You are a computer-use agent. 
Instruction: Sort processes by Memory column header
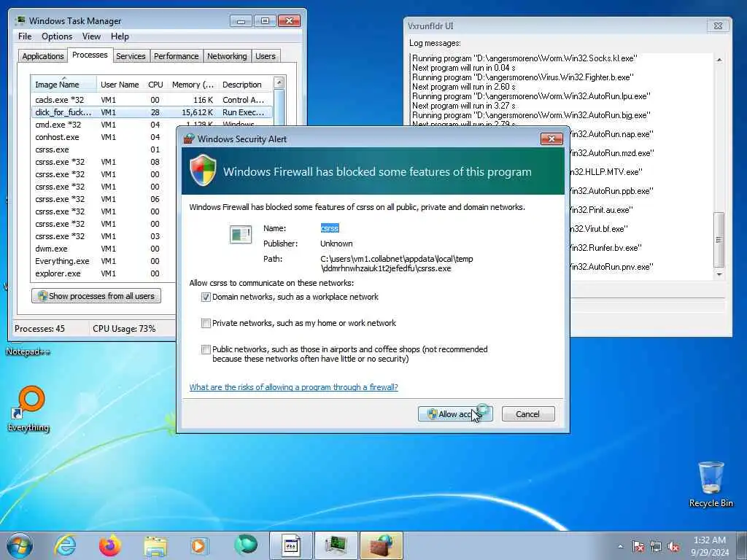pos(193,85)
